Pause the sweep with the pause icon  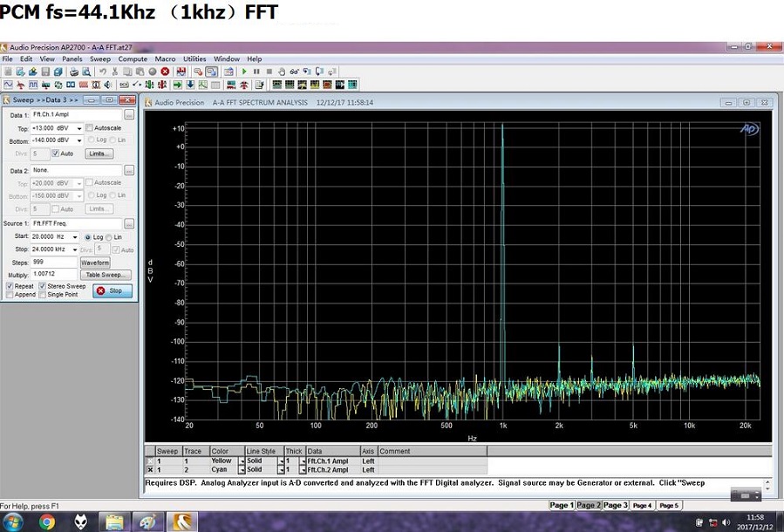(x=256, y=72)
